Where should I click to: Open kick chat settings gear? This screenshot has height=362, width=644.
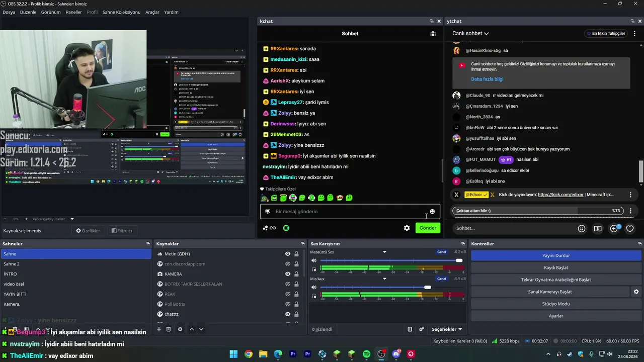point(407,228)
